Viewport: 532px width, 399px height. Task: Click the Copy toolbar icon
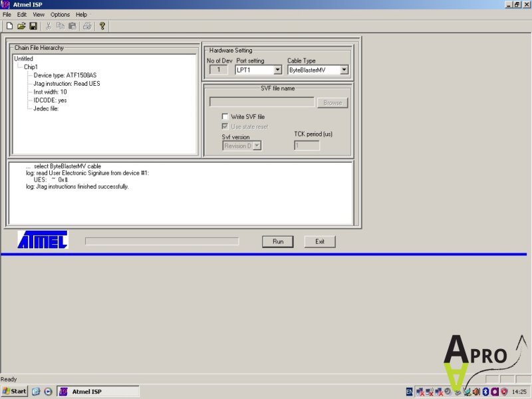click(x=61, y=26)
